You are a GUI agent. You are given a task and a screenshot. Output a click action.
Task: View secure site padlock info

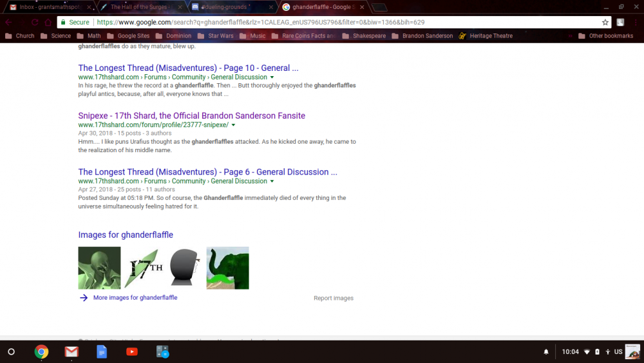click(63, 22)
